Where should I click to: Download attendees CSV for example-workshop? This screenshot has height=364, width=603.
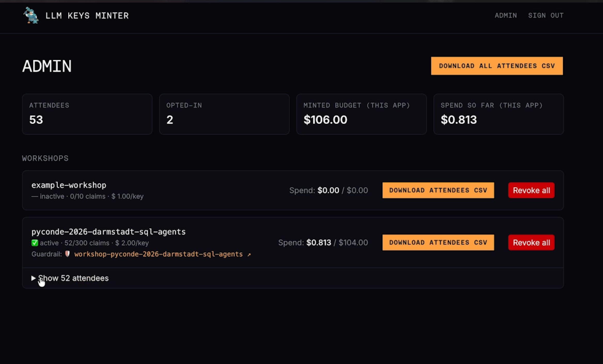point(438,190)
